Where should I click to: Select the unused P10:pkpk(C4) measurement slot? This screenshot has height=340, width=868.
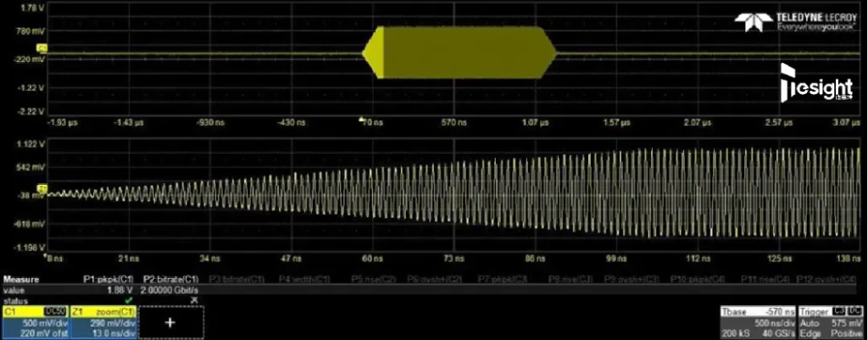699,280
